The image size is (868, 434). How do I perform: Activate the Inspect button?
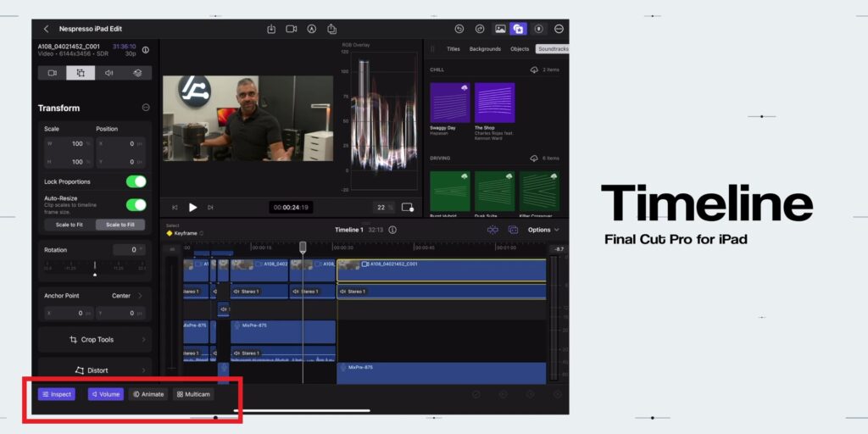pyautogui.click(x=57, y=394)
